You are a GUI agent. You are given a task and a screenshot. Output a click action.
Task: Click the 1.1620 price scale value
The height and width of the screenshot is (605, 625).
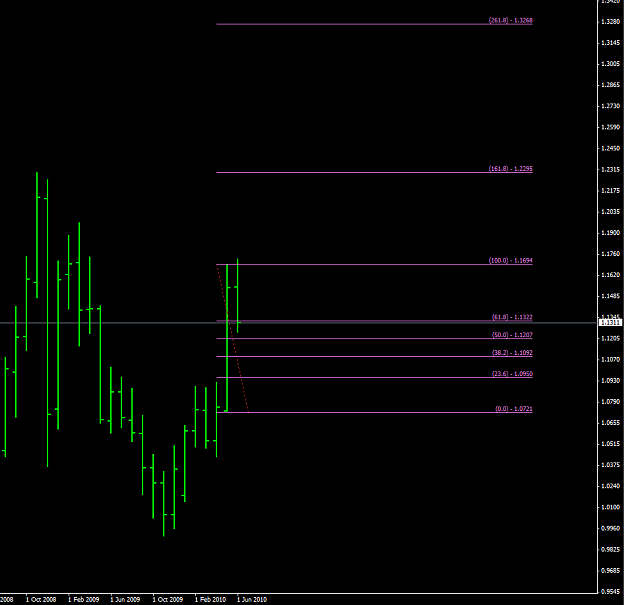(x=611, y=275)
